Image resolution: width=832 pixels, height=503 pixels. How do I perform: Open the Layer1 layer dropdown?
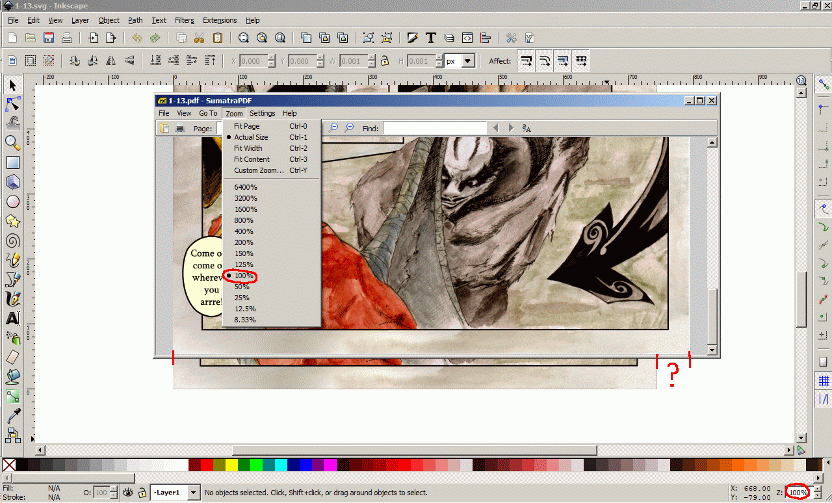[194, 492]
